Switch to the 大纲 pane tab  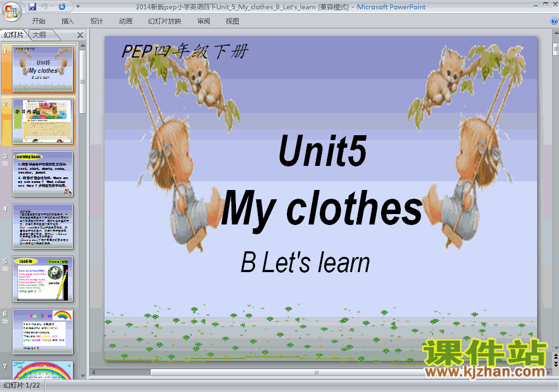(39, 35)
